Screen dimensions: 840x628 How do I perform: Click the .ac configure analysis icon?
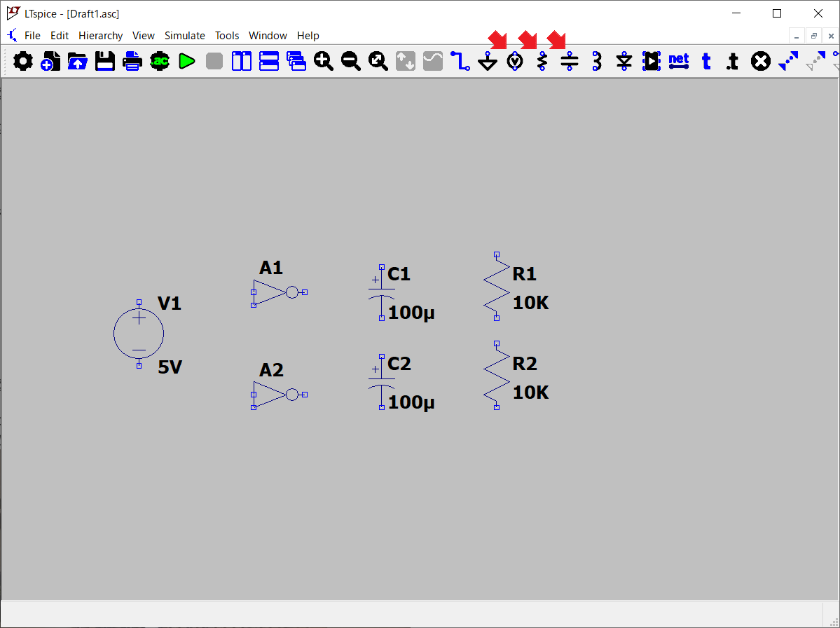[x=160, y=62]
